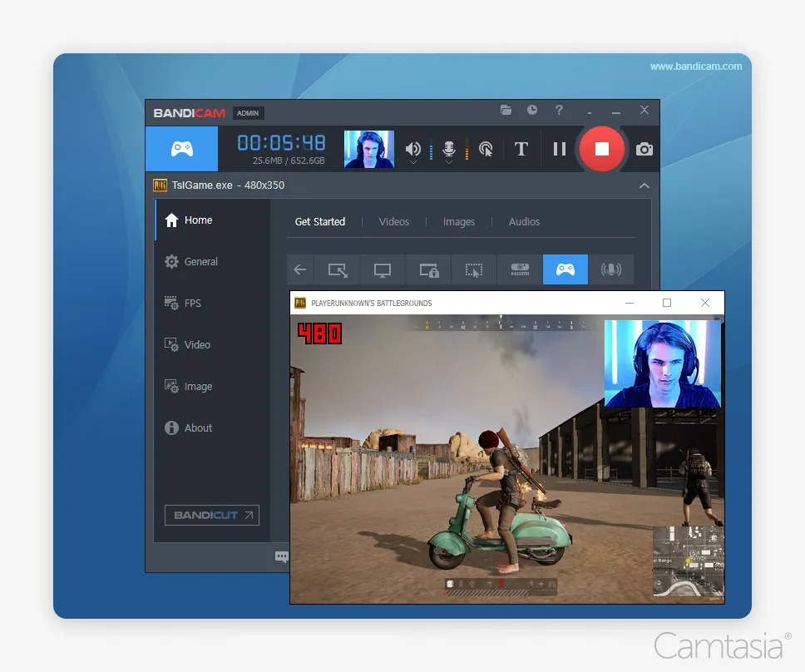Open the output folder icon in title bar

coord(506,110)
